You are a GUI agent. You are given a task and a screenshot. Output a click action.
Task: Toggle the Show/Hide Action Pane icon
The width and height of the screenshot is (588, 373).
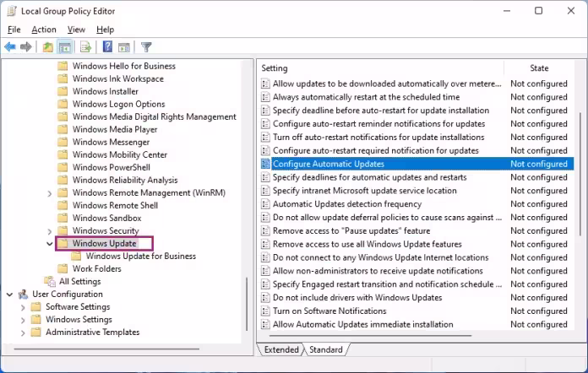point(124,47)
